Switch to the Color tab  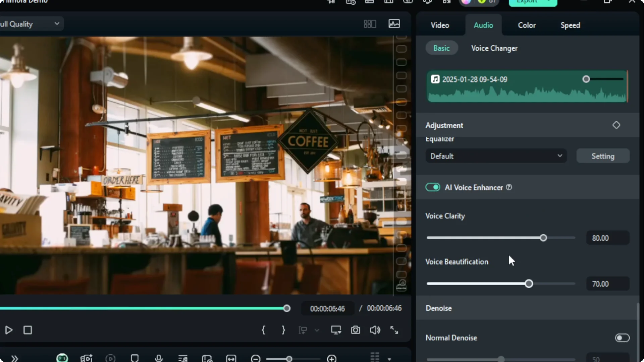click(x=527, y=25)
